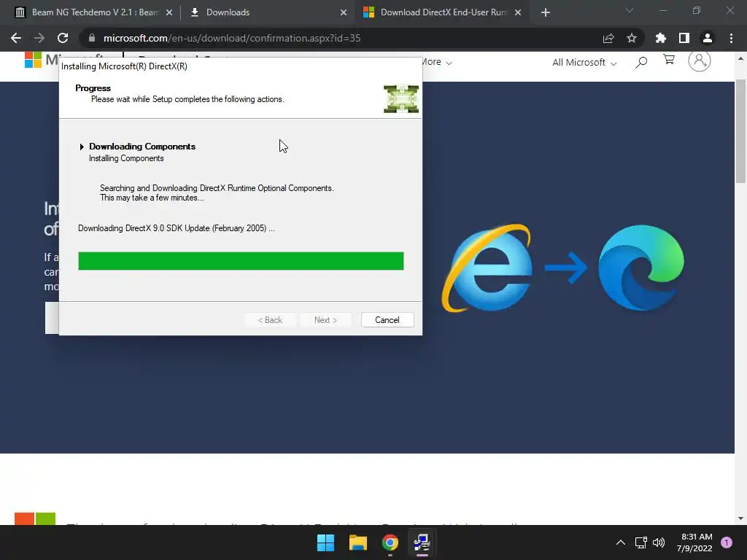Open the Chrome extensions puzzle icon
Viewport: 747px width, 560px height.
pyautogui.click(x=661, y=38)
